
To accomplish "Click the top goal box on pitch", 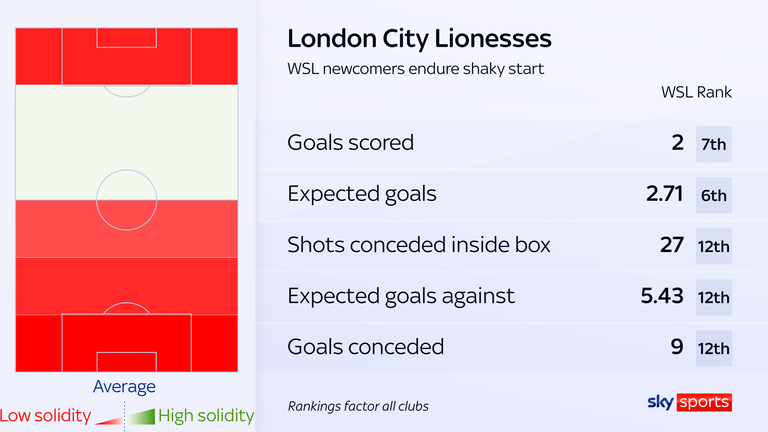I will pyautogui.click(x=126, y=38).
